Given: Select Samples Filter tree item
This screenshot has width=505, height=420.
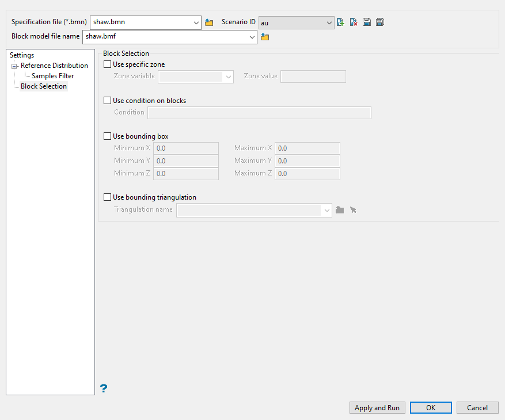Looking at the screenshot, I should (52, 76).
